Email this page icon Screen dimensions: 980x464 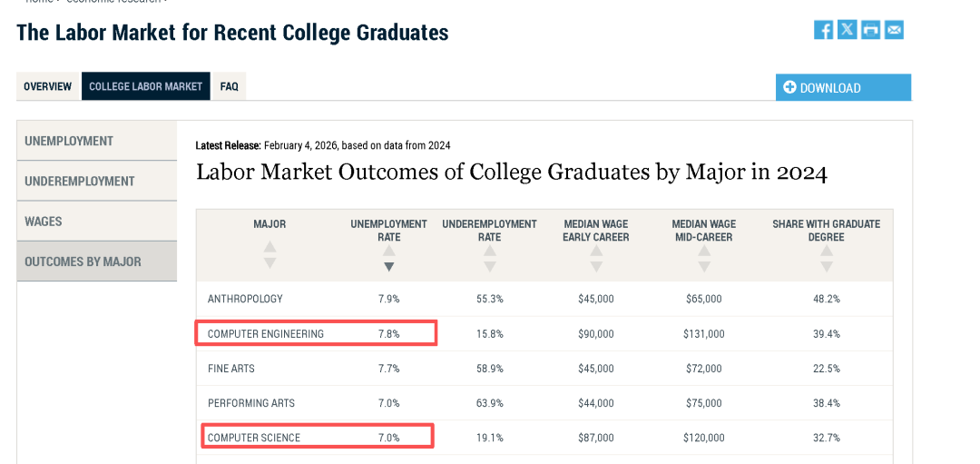[895, 29]
